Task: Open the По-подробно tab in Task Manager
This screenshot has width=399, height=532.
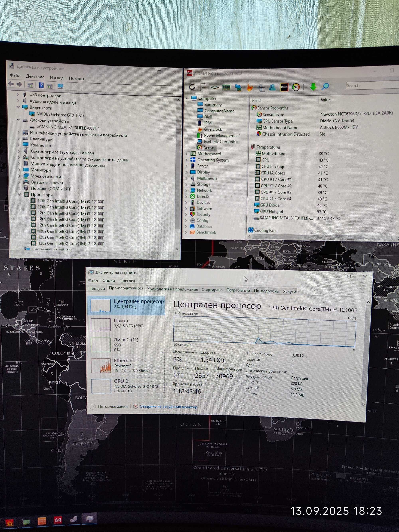Action: tap(267, 291)
